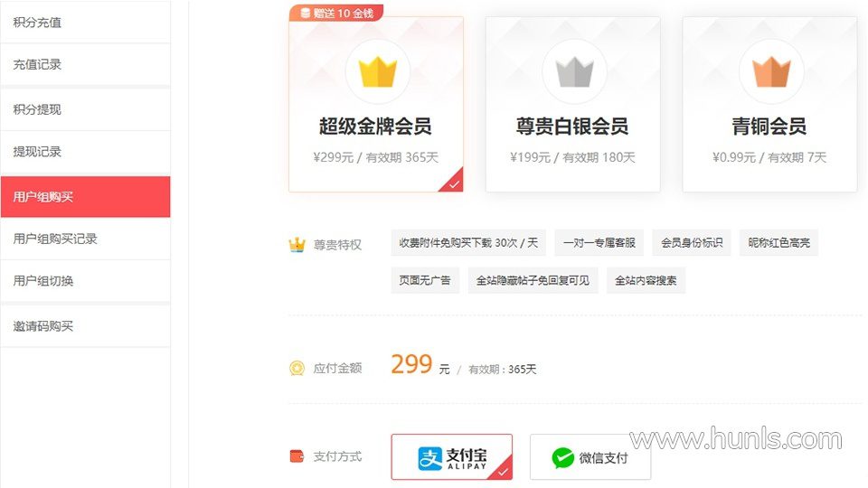
Task: Click the 应付金额 coin icon
Action: point(297,368)
